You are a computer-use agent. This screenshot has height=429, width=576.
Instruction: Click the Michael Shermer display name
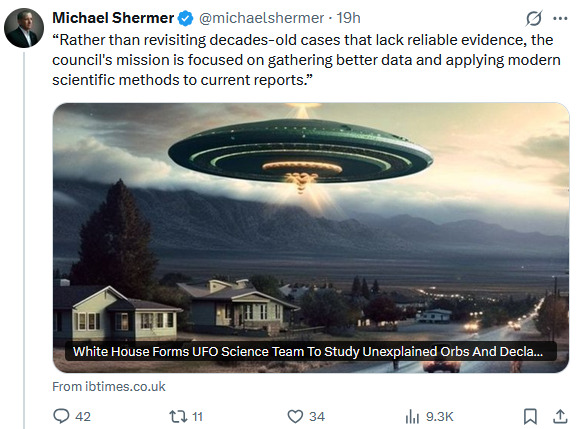tap(113, 18)
